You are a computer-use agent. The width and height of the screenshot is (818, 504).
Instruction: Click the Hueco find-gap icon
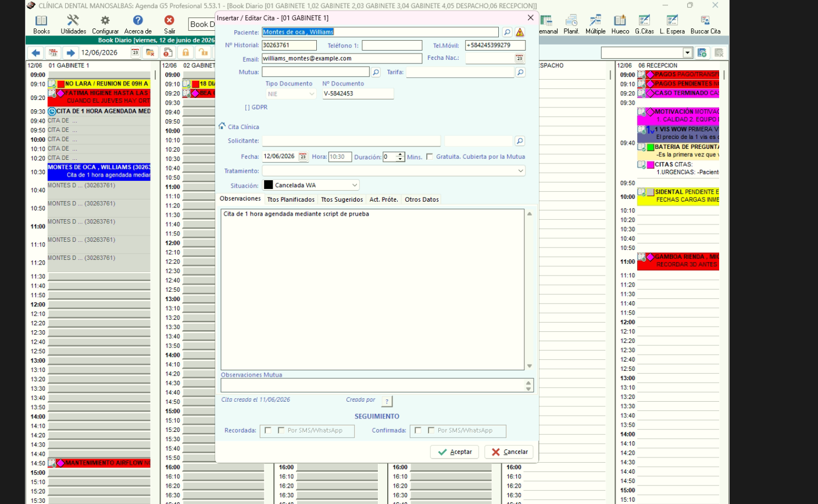point(620,24)
